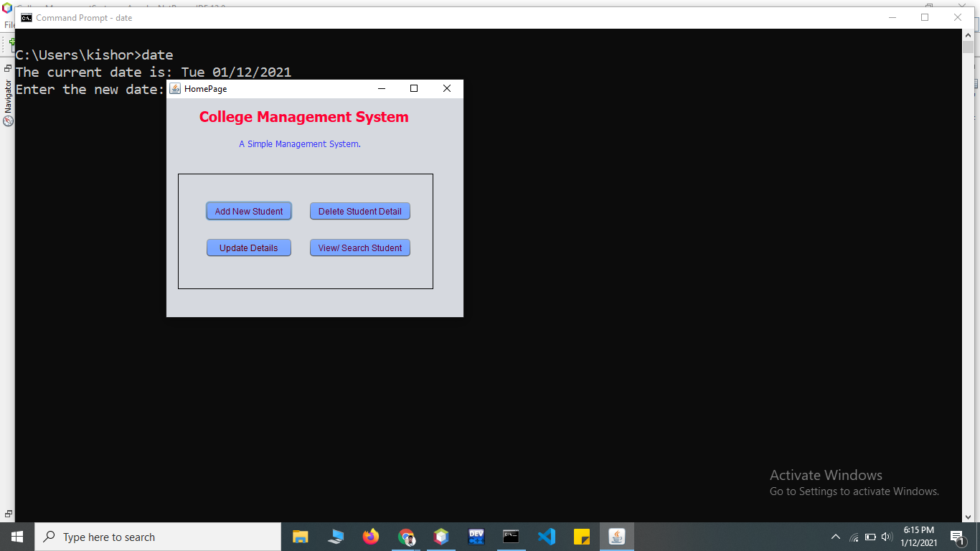Click the Add New Student button
980x551 pixels.
[x=249, y=211]
